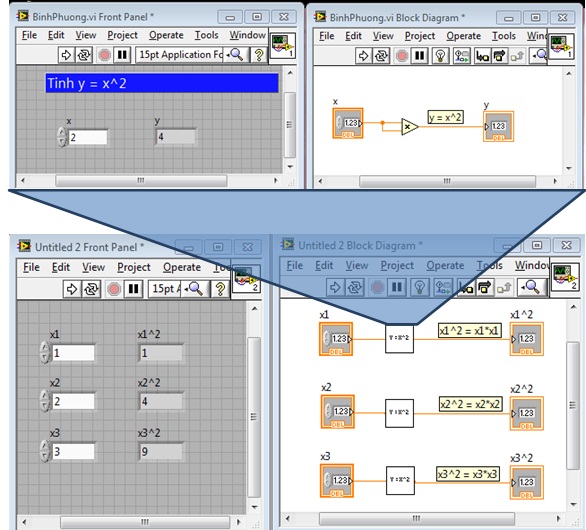The height and width of the screenshot is (530, 586).
Task: Select y DBL indicator terminal in BinhPhuong diagram
Action: click(x=499, y=127)
